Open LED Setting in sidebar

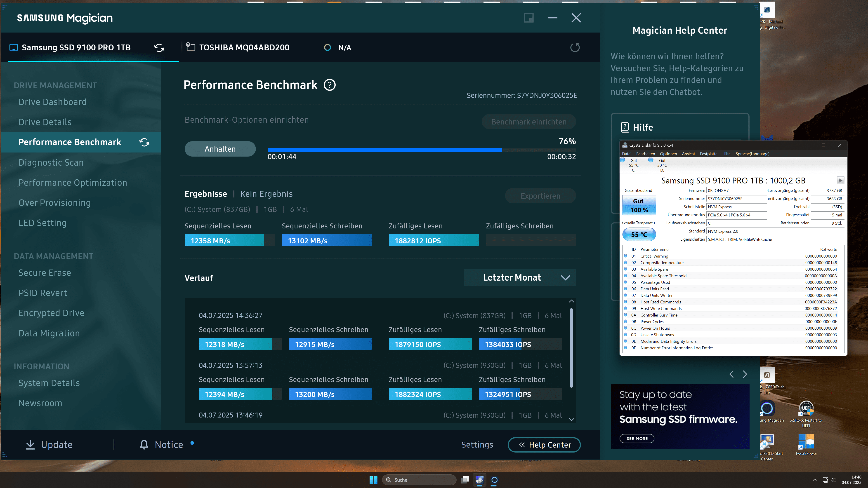click(x=42, y=223)
